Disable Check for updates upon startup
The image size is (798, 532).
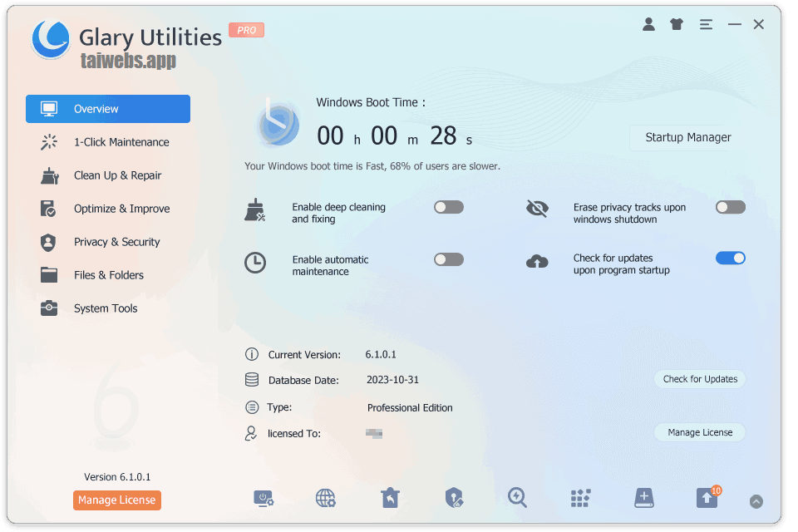tap(731, 259)
